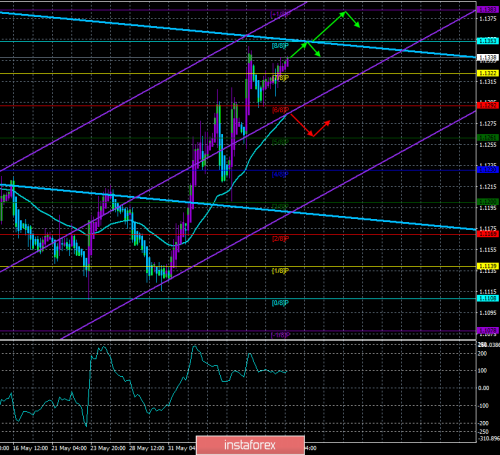
Task: Click the indicator scale value -250
Action: (483, 432)
